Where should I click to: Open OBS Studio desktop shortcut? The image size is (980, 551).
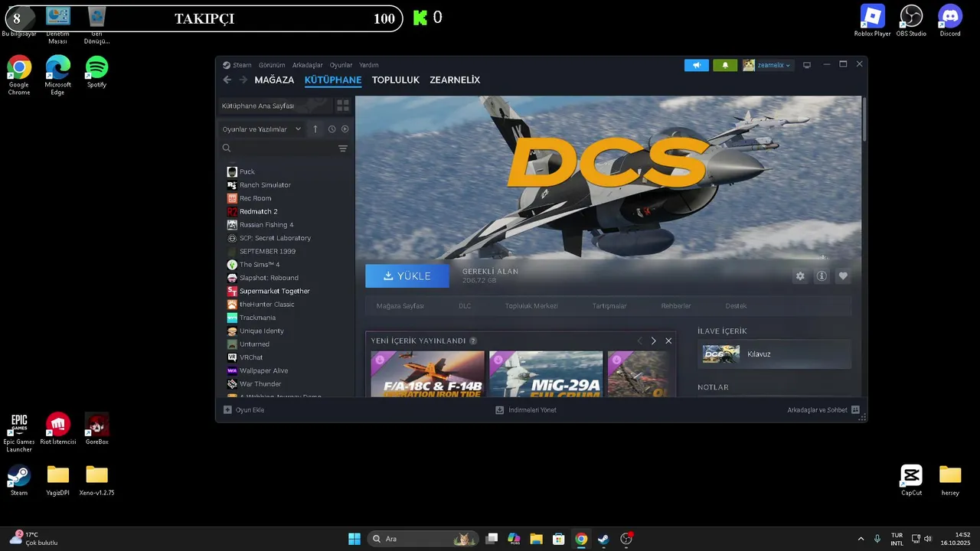pyautogui.click(x=911, y=21)
